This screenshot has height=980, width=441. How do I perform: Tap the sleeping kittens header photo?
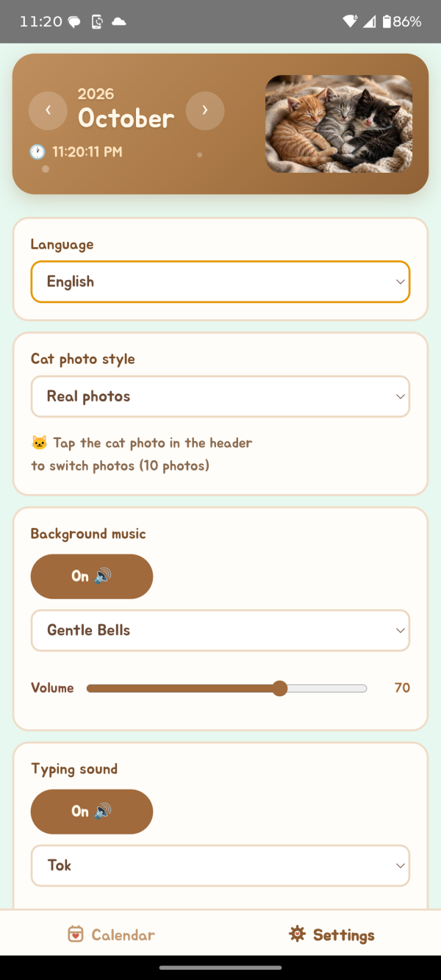(x=339, y=124)
